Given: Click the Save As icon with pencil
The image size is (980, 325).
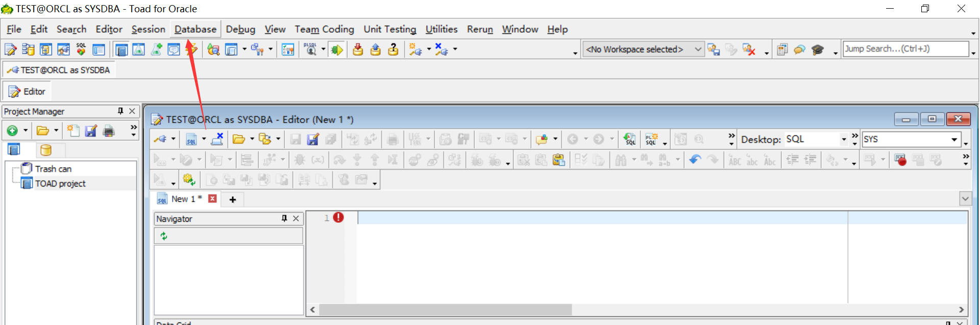Looking at the screenshot, I should (312, 139).
